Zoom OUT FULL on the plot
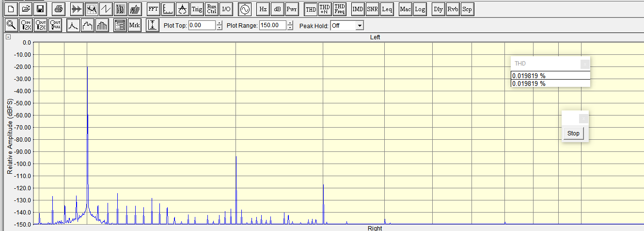The height and width of the screenshot is (231, 644). 55,26
